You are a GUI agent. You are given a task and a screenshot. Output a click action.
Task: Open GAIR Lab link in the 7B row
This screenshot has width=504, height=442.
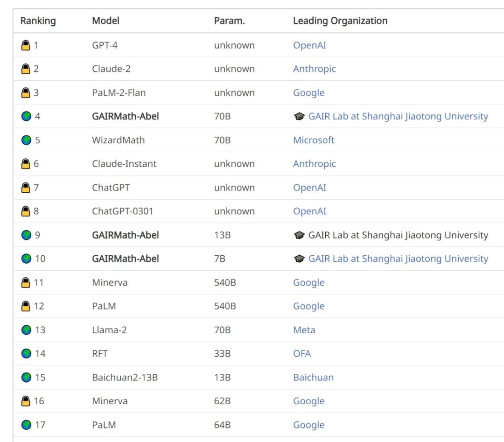(x=398, y=259)
